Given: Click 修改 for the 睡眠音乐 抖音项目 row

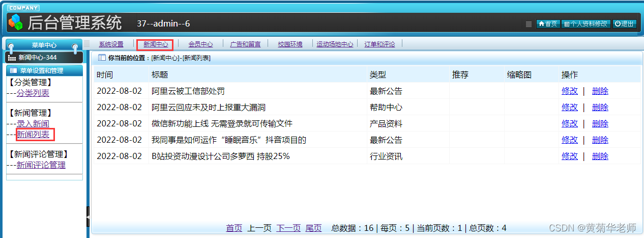Looking at the screenshot, I should (570, 140).
